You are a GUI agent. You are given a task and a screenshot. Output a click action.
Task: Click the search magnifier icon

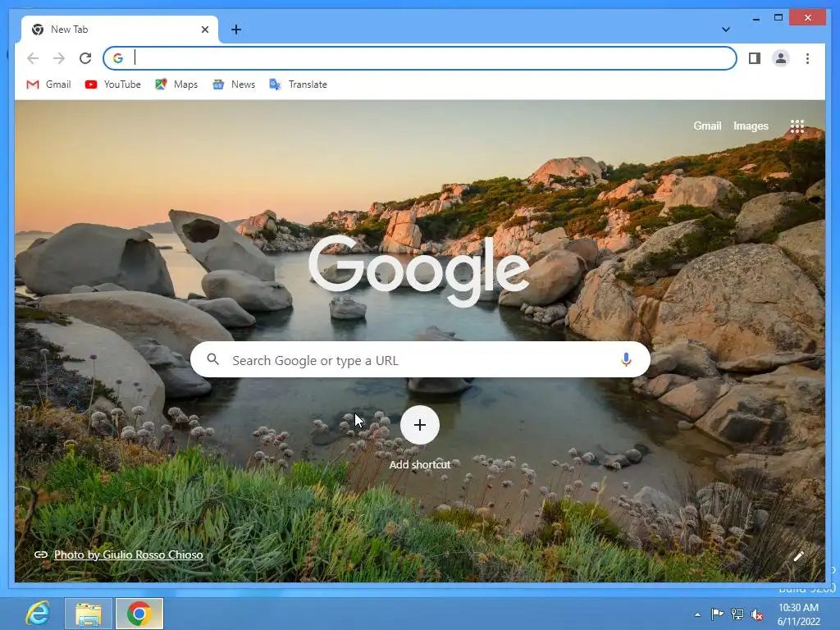tap(212, 359)
